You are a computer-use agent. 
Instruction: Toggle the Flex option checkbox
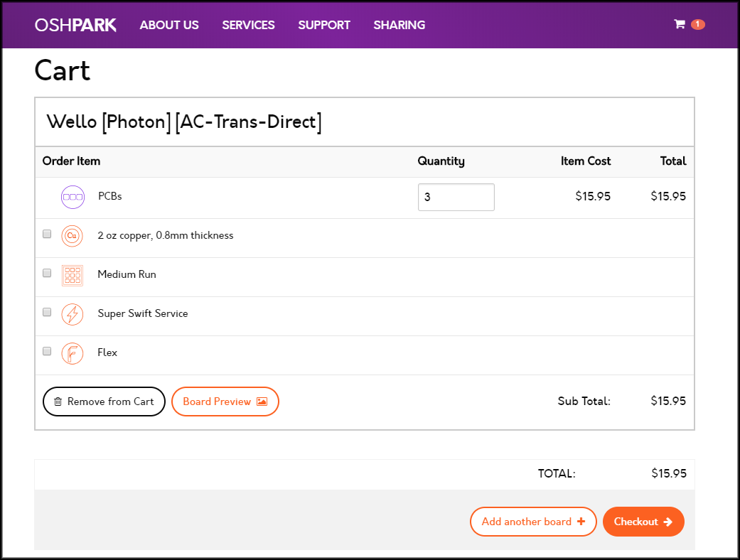click(47, 351)
